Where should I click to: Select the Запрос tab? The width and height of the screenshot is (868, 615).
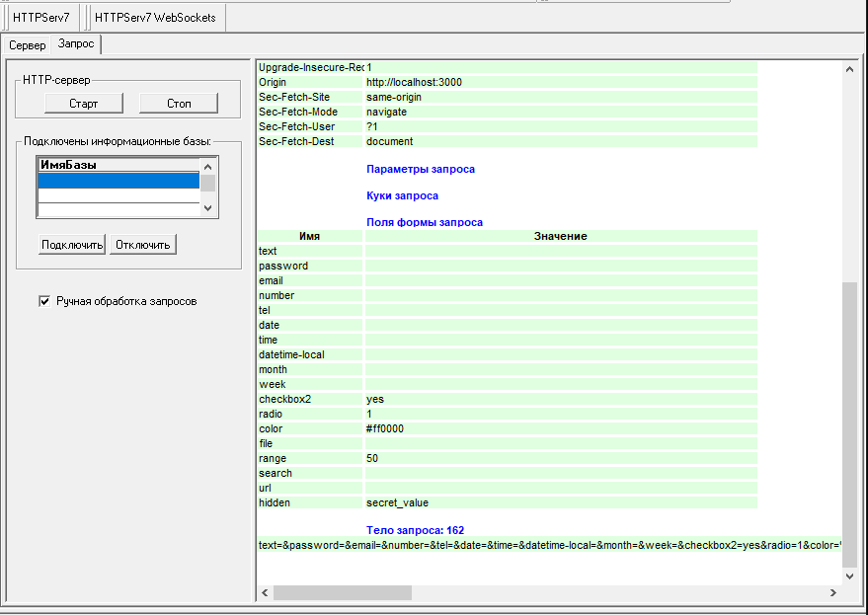[77, 44]
